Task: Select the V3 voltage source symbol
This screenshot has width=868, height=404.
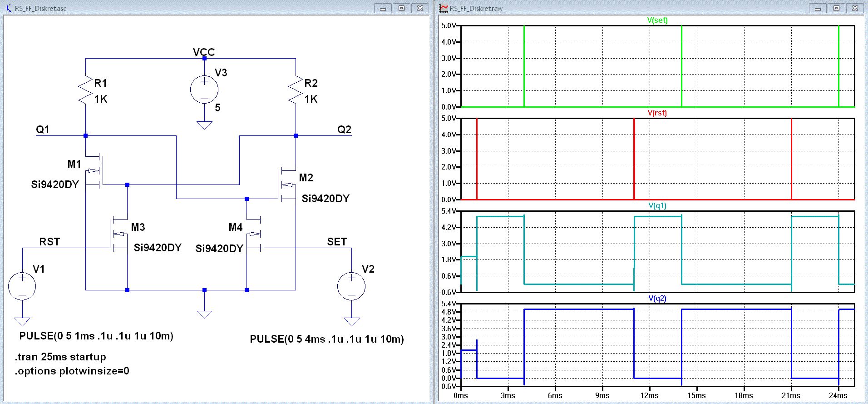Action: coord(204,90)
